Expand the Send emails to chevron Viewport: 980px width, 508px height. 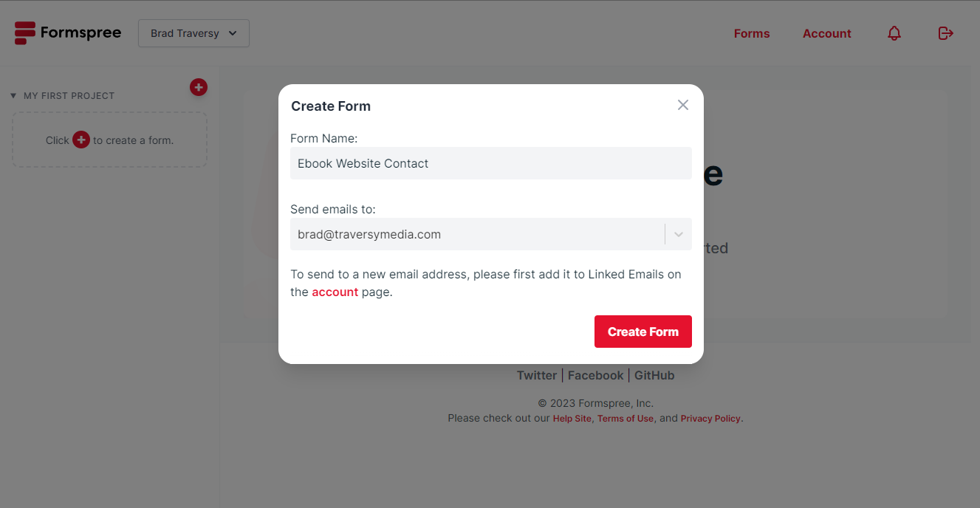click(x=678, y=234)
